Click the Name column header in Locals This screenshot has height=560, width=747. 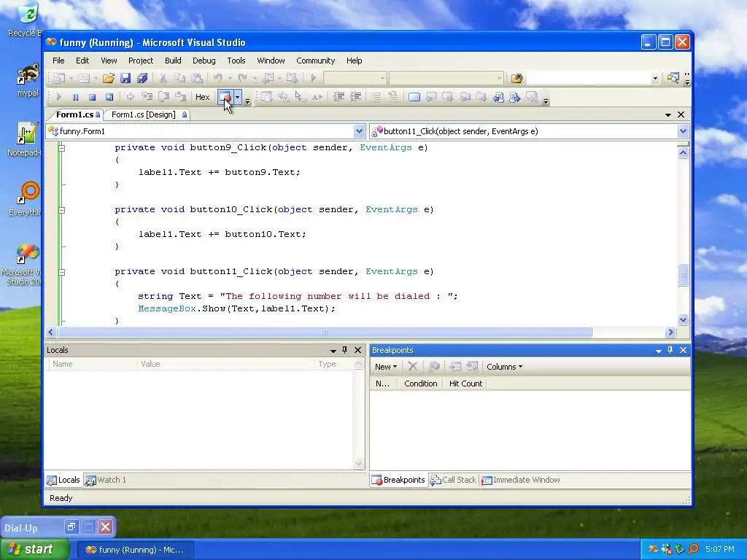93,365
